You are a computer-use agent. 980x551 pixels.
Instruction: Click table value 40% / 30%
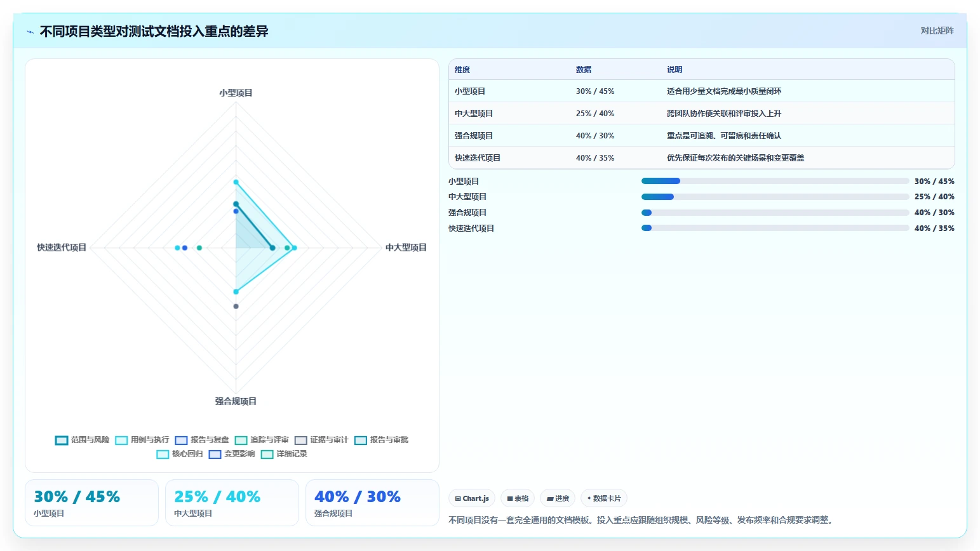[x=595, y=136]
